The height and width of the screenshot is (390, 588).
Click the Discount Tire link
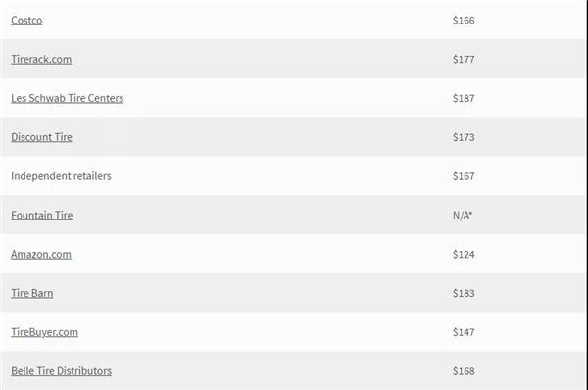pos(41,137)
